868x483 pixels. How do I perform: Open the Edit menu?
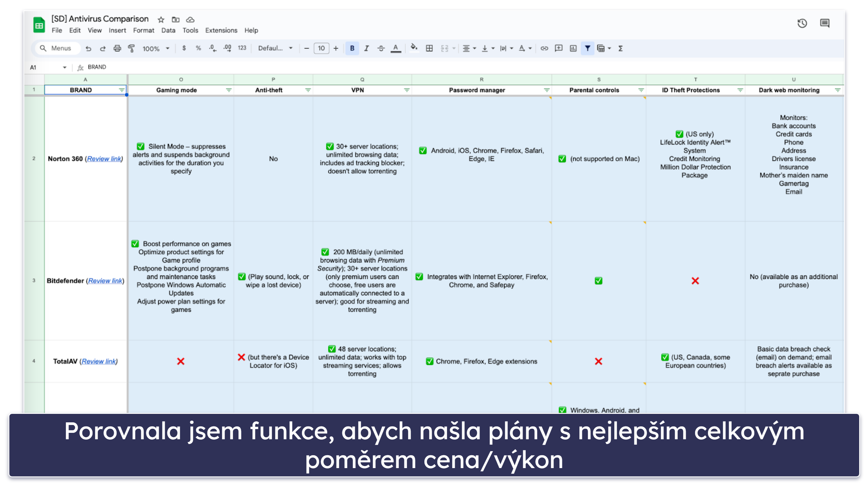coord(75,31)
